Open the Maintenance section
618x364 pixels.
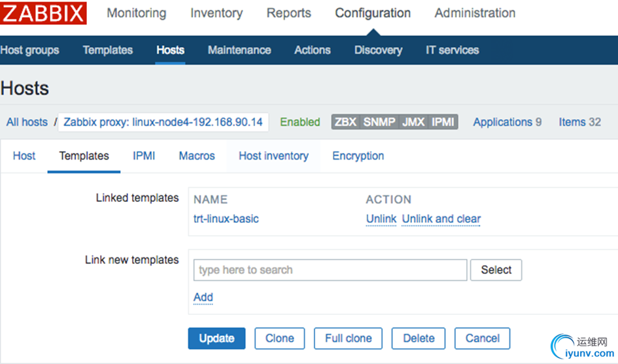[x=239, y=50]
